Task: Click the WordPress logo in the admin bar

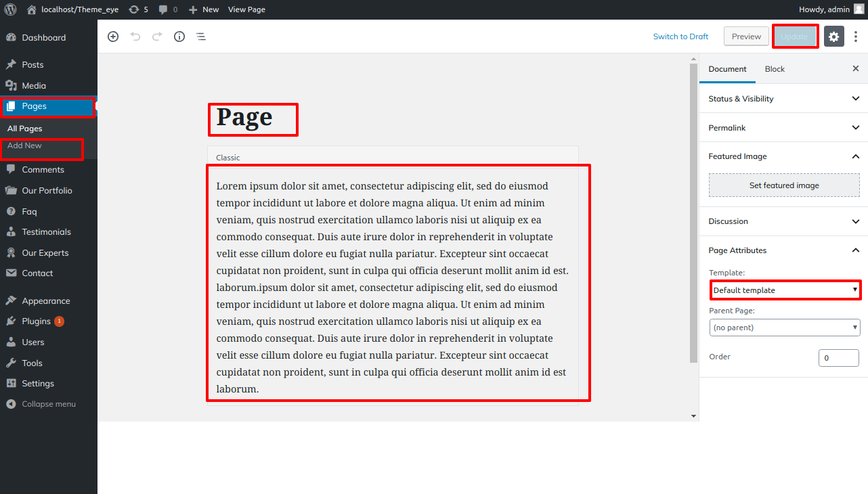Action: [x=9, y=9]
